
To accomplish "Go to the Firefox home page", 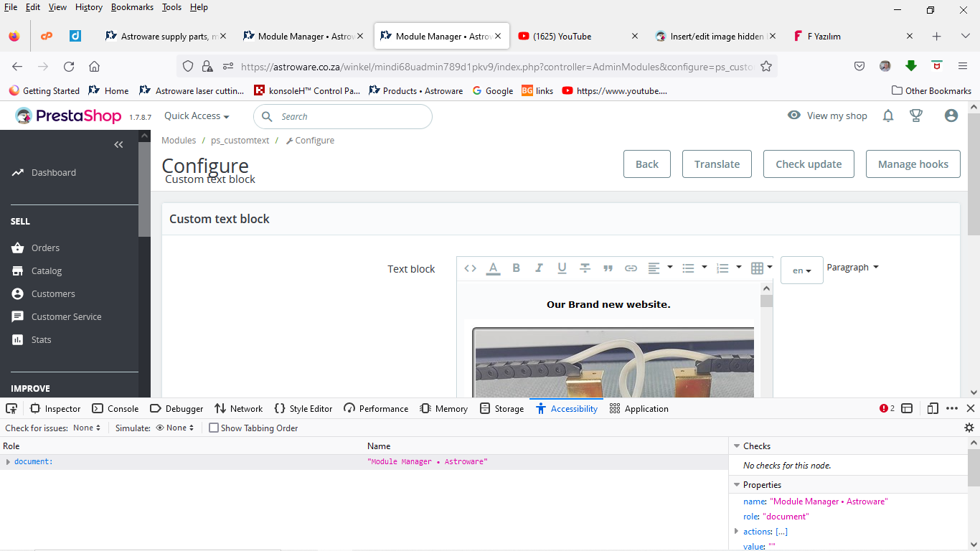I will (x=94, y=66).
